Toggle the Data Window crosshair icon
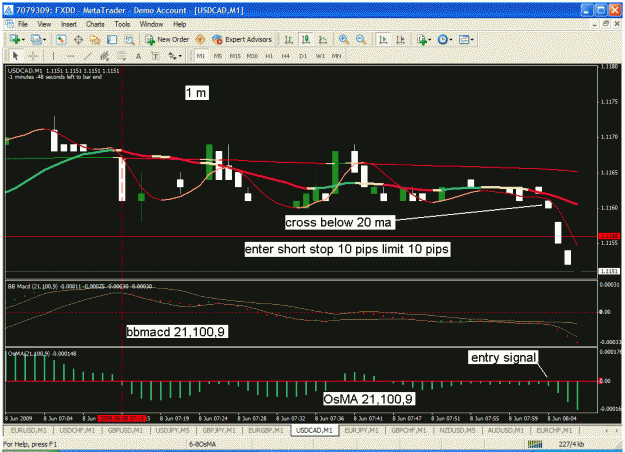The width and height of the screenshot is (625, 452). coord(79,39)
